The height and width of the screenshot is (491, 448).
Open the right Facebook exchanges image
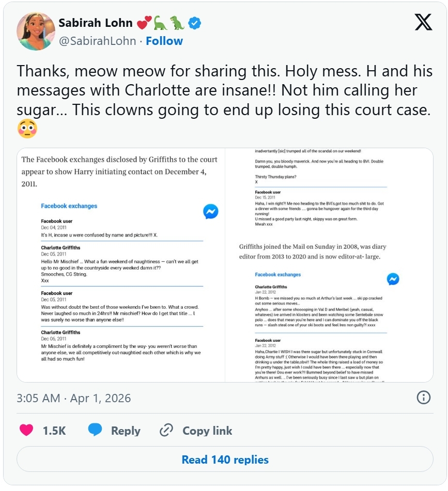click(x=329, y=265)
